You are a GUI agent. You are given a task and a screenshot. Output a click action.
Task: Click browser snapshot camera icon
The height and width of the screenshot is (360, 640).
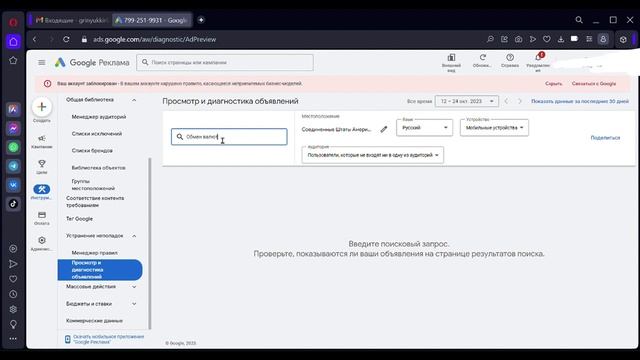click(518, 39)
